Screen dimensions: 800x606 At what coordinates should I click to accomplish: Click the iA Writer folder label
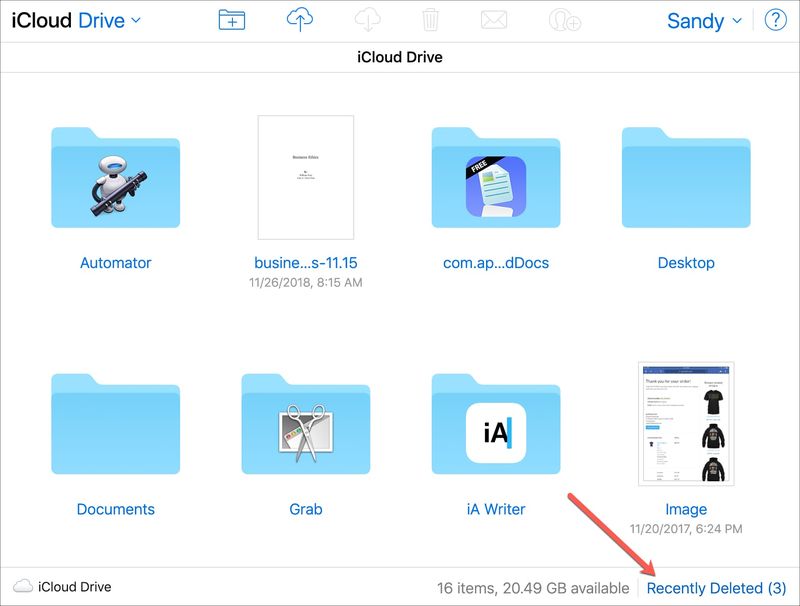(496, 509)
